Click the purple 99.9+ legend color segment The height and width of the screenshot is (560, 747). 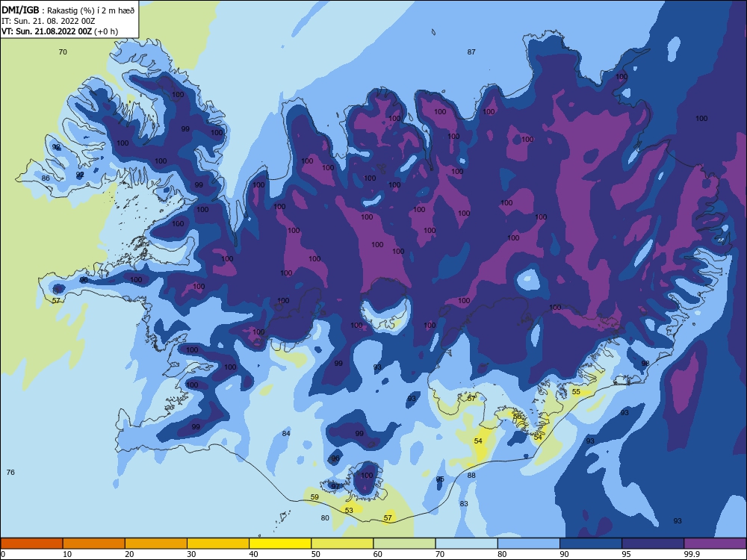(715, 544)
